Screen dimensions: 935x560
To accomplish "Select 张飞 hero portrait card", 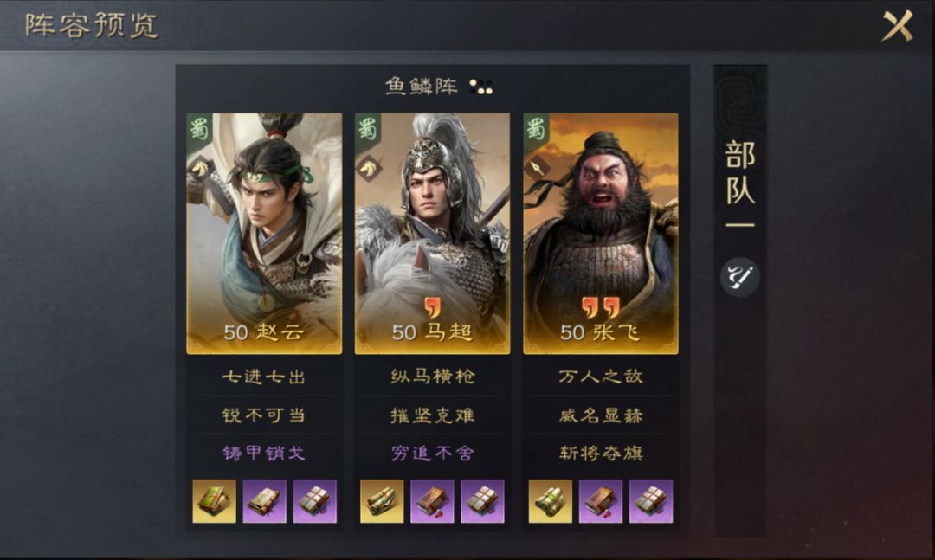I will [601, 233].
